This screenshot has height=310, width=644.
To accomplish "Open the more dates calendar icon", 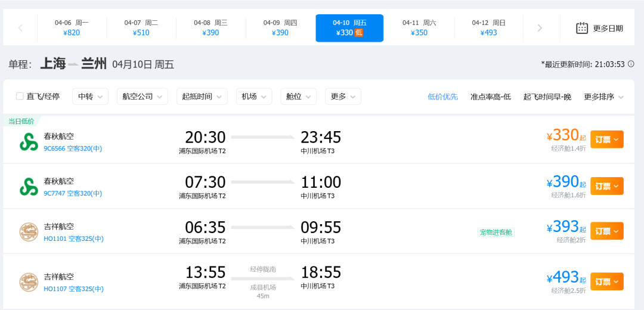I will (x=582, y=28).
